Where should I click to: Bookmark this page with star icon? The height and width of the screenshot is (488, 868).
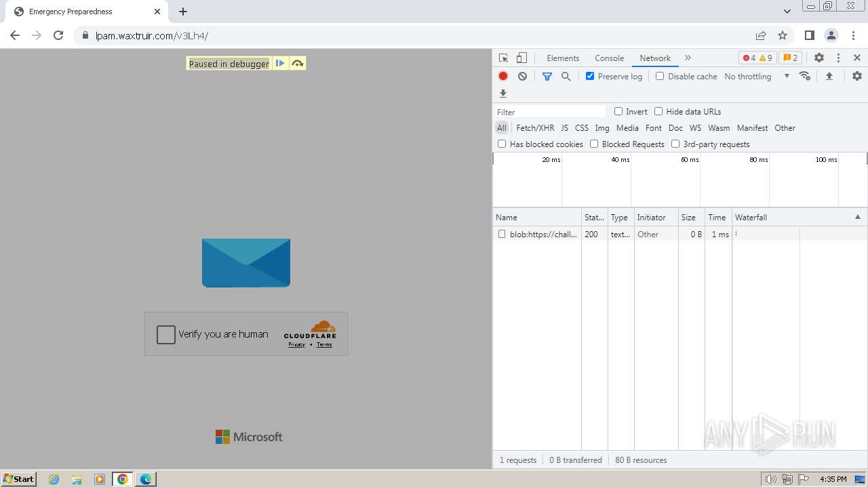pyautogui.click(x=783, y=35)
